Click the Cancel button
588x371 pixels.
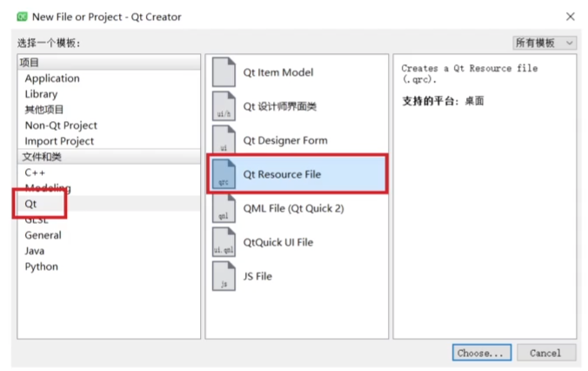546,353
